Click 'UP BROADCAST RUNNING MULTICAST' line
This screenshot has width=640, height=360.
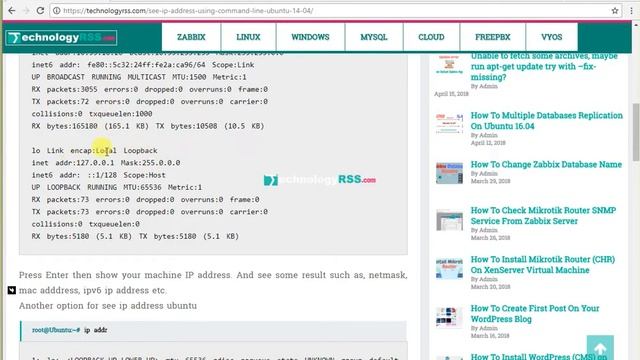point(139,77)
